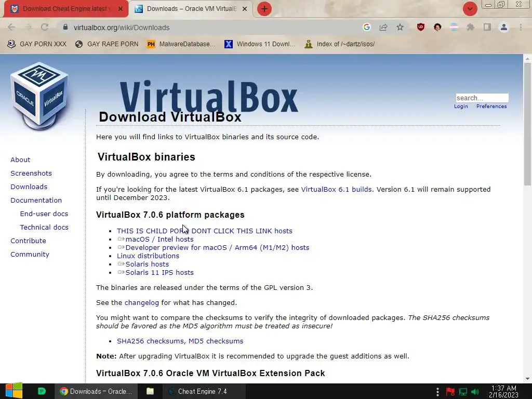
Task: Click the avatar face extension icon
Action: coord(437,27)
